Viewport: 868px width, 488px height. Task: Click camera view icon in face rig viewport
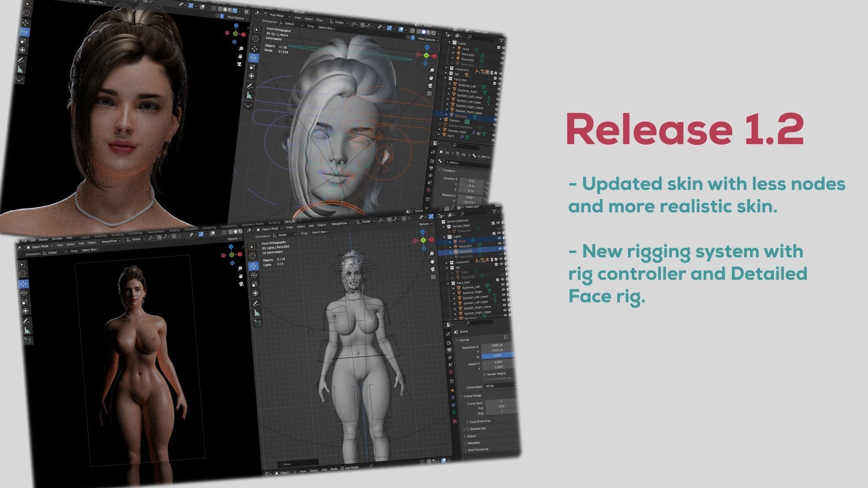(x=430, y=85)
